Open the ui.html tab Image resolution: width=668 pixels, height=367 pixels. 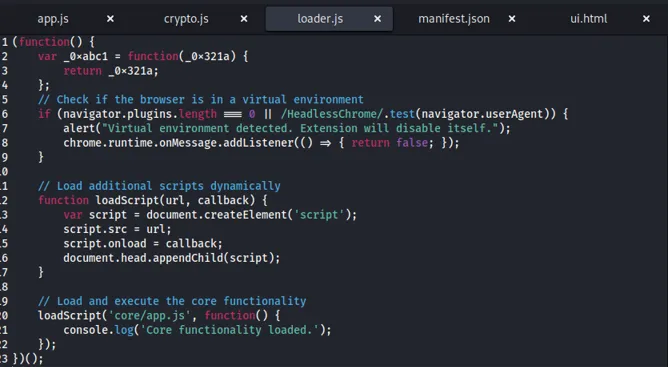pyautogui.click(x=589, y=19)
